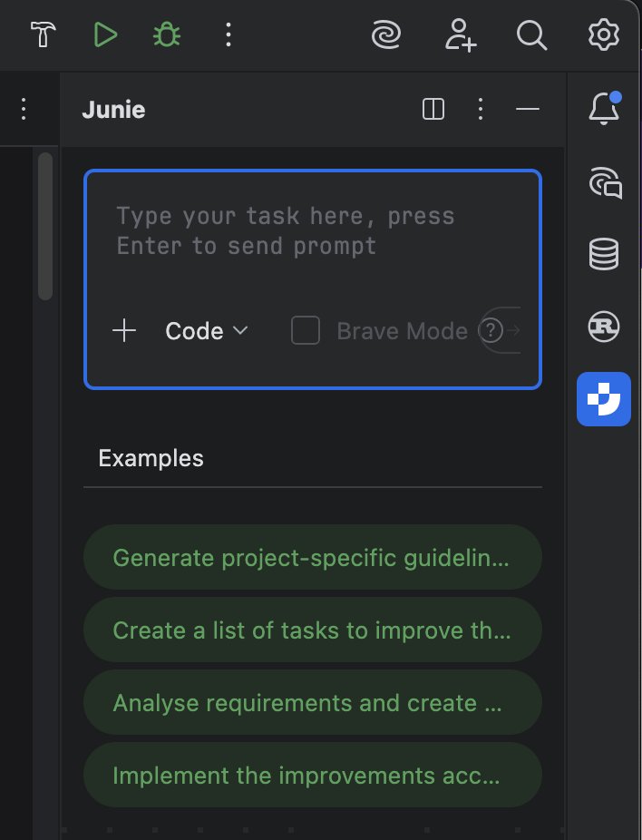Select 'Analyse requirements and create' example
This screenshot has height=840, width=642.
point(313,702)
